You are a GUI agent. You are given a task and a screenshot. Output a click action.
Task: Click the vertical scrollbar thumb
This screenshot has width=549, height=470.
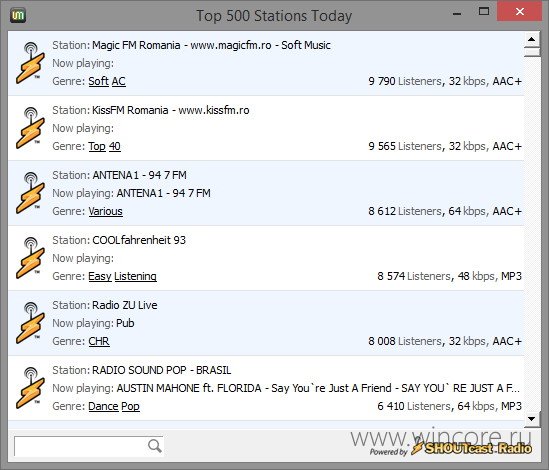(x=531, y=52)
